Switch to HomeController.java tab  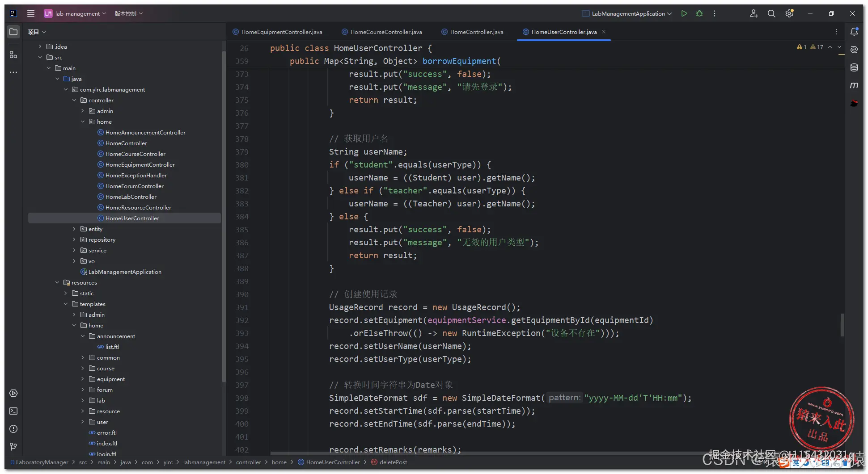tap(473, 32)
